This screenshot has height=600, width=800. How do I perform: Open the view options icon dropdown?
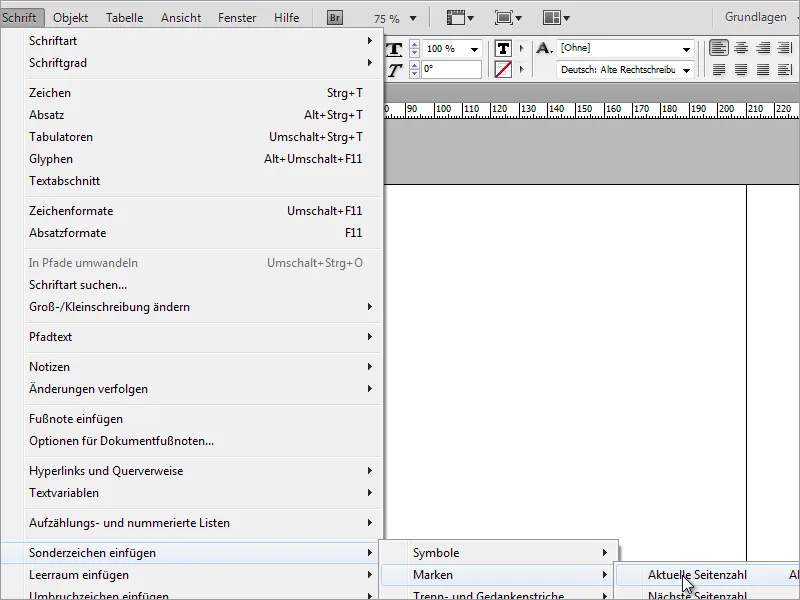460,18
